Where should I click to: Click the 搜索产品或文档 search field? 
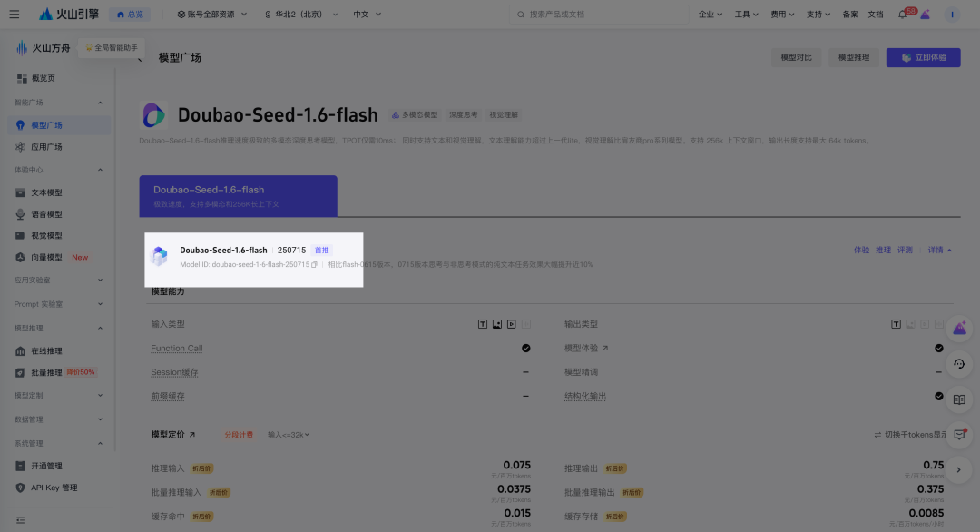pos(599,15)
